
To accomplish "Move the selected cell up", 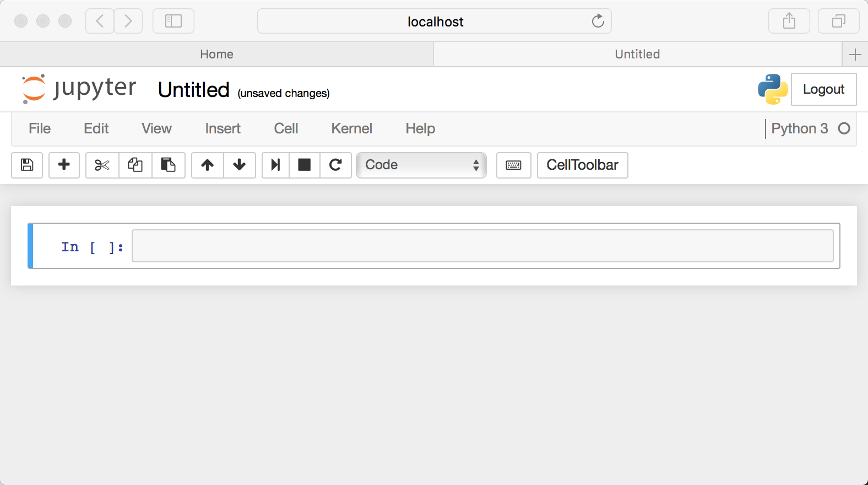I will point(207,165).
